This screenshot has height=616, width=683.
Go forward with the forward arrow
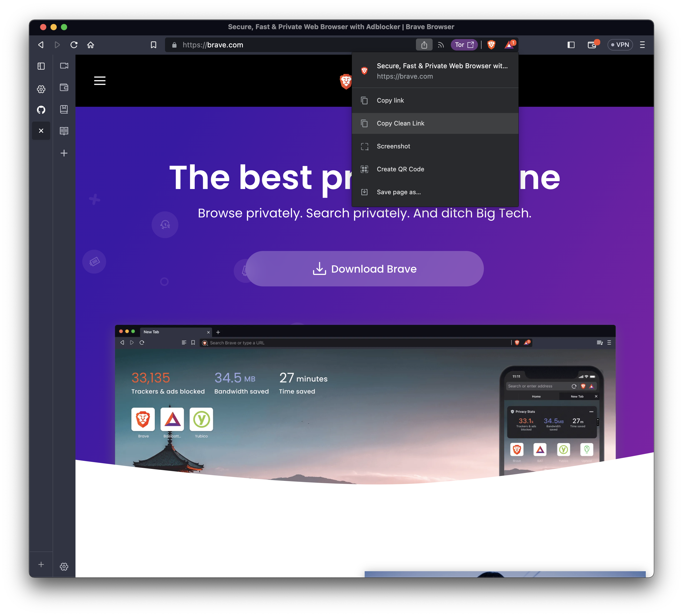(x=57, y=45)
